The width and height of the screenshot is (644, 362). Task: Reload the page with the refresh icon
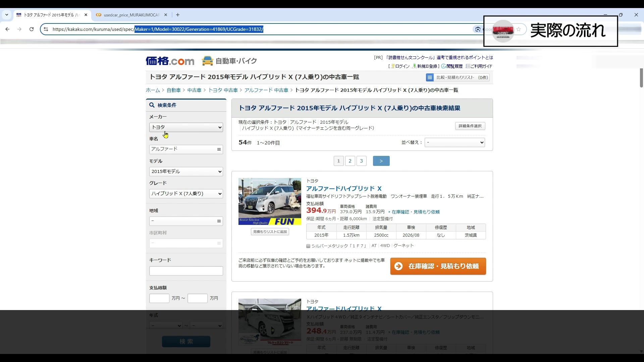[x=32, y=29]
